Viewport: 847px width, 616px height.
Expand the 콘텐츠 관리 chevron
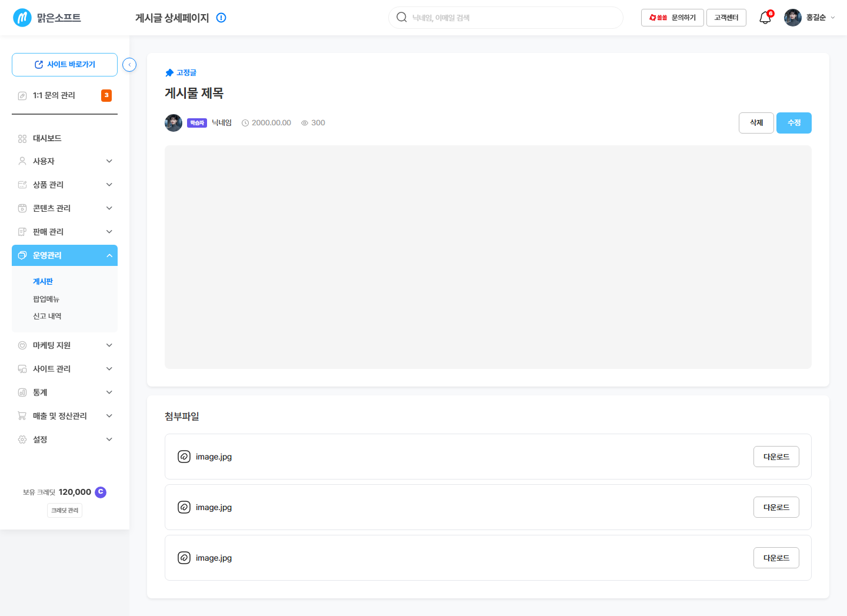(109, 208)
